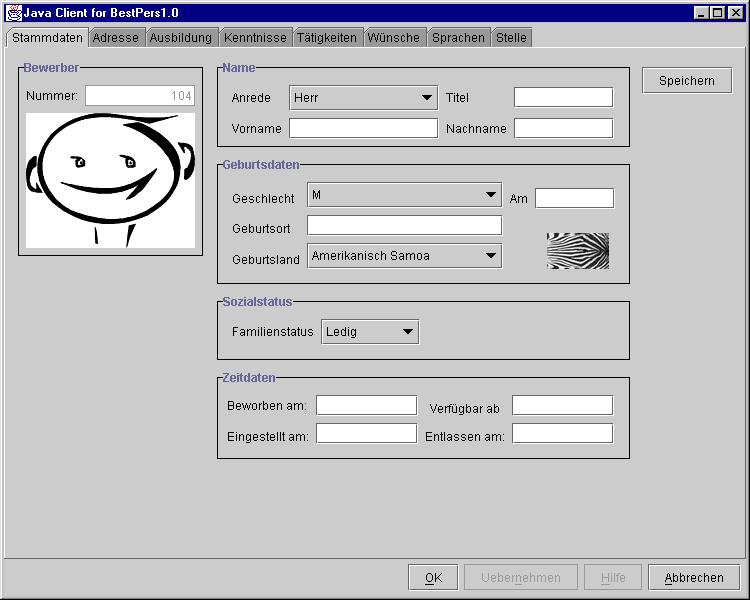
Task: Click into the Vorname text field
Action: pos(363,128)
